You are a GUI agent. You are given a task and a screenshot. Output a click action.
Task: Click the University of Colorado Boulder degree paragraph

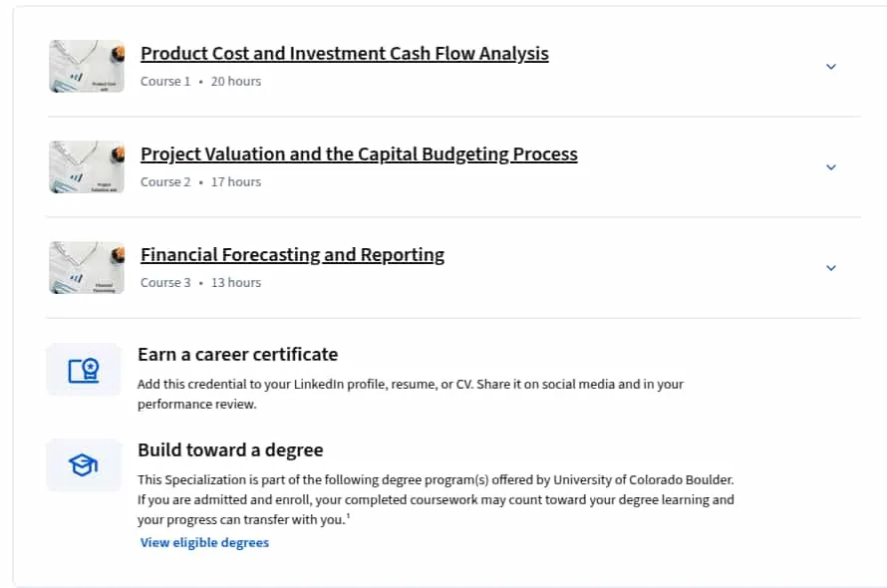click(x=437, y=499)
